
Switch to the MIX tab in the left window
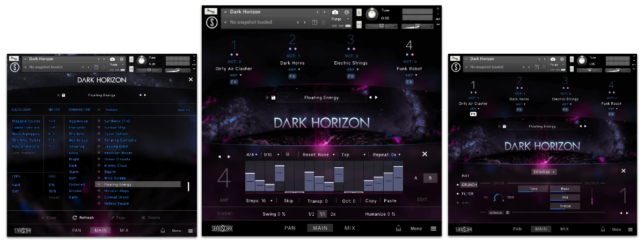124,230
